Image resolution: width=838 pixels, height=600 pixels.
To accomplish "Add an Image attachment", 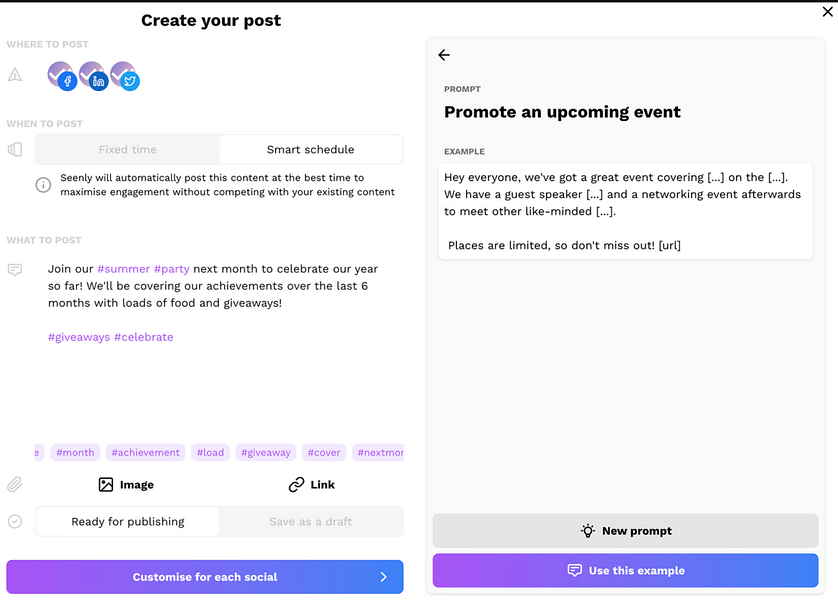I will 126,485.
